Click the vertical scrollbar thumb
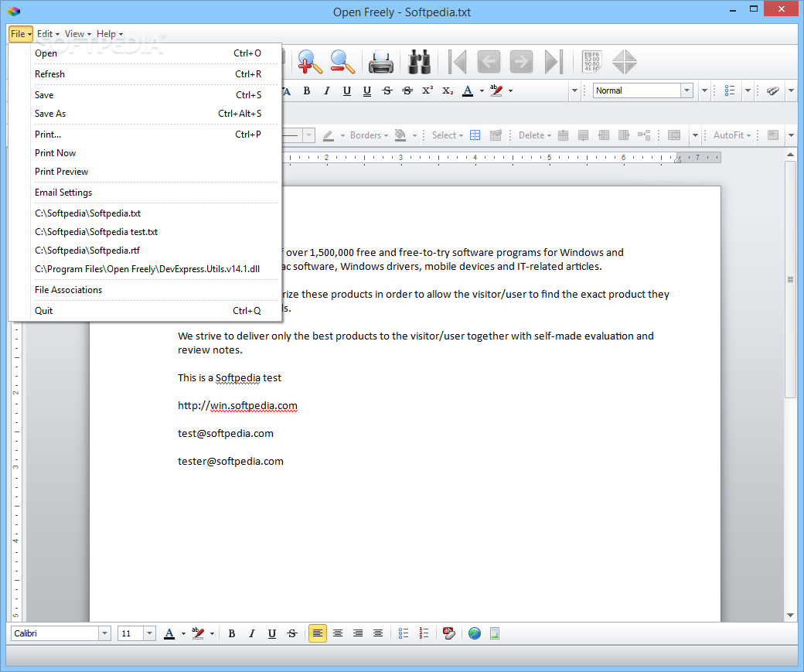Screen dimensions: 804x672 coord(790,280)
